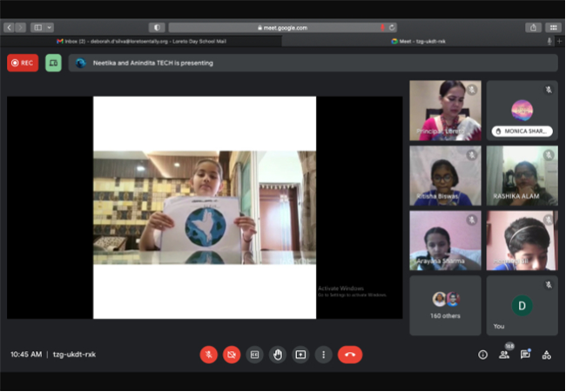Raise your hand with the hand icon

click(x=278, y=355)
